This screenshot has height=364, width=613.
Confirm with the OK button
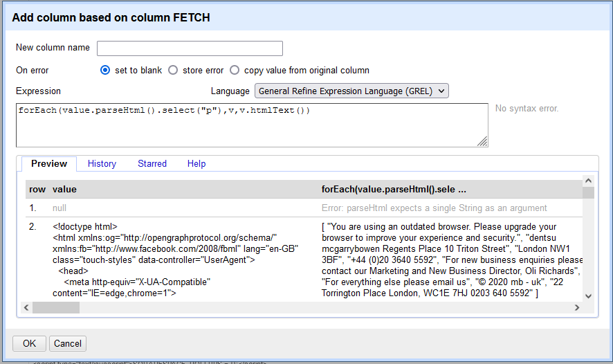click(29, 343)
